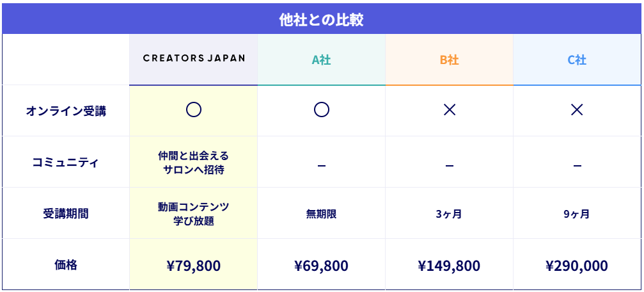Click the circle icon in A社 column
Viewport: 644px width, 292px height.
point(322,110)
